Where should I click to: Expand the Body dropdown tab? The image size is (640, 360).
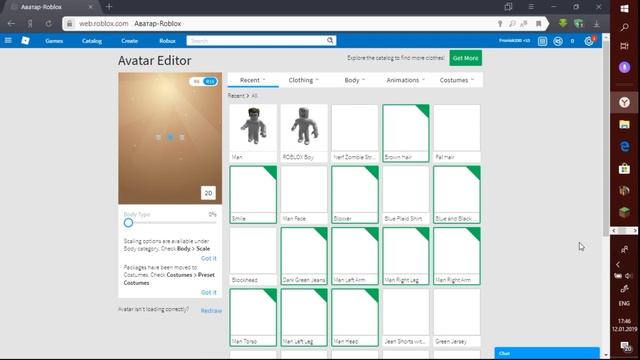[355, 80]
